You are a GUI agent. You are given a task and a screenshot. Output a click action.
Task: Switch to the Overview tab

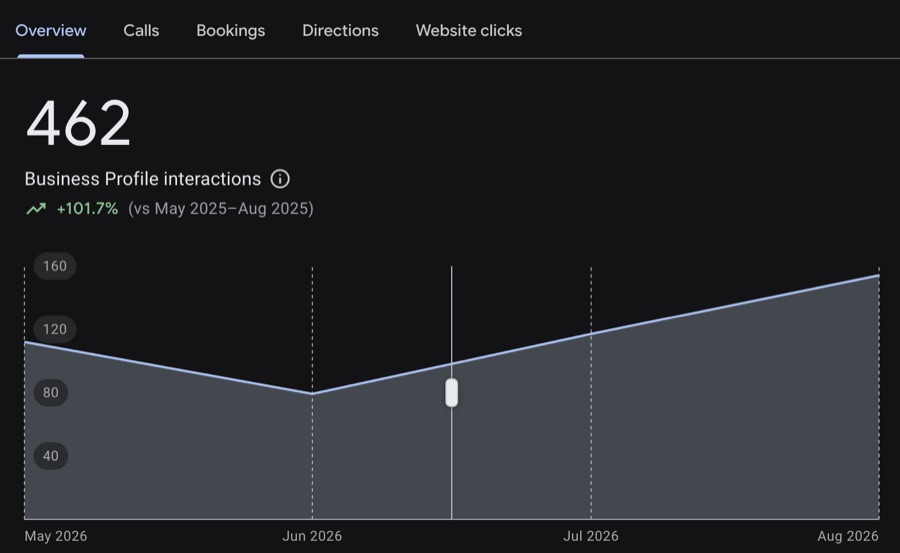[51, 30]
